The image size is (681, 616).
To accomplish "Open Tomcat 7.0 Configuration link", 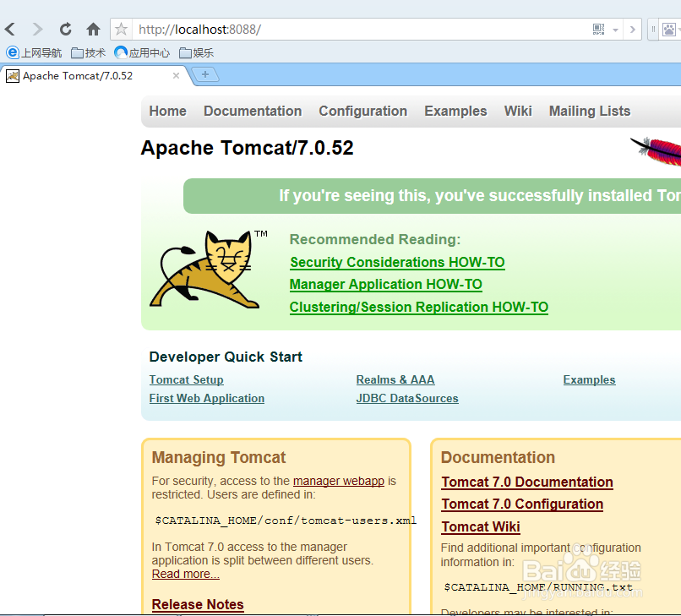I will pos(522,504).
